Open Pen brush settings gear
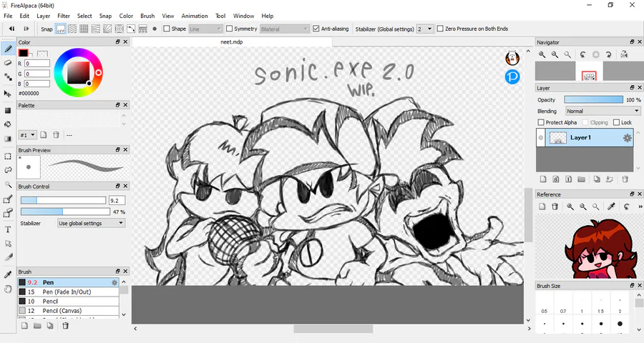This screenshot has width=644, height=343. coord(114,282)
